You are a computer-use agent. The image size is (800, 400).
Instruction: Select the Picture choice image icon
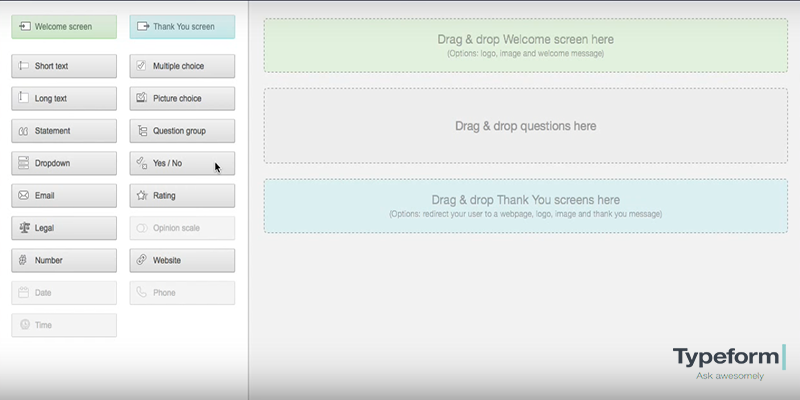[x=142, y=99]
